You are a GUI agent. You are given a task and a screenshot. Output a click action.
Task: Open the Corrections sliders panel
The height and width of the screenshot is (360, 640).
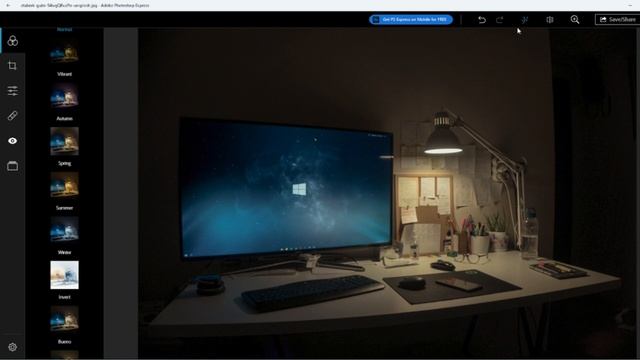point(13,91)
